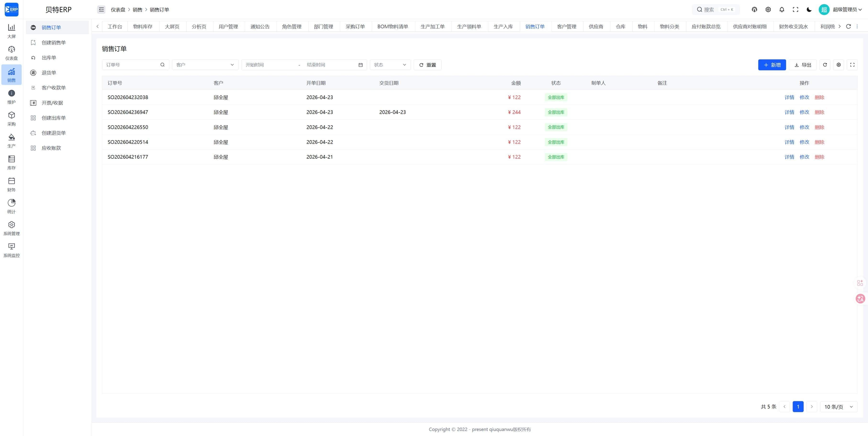Open the 状态 status filter dropdown
The width and height of the screenshot is (868, 436).
[x=390, y=65]
